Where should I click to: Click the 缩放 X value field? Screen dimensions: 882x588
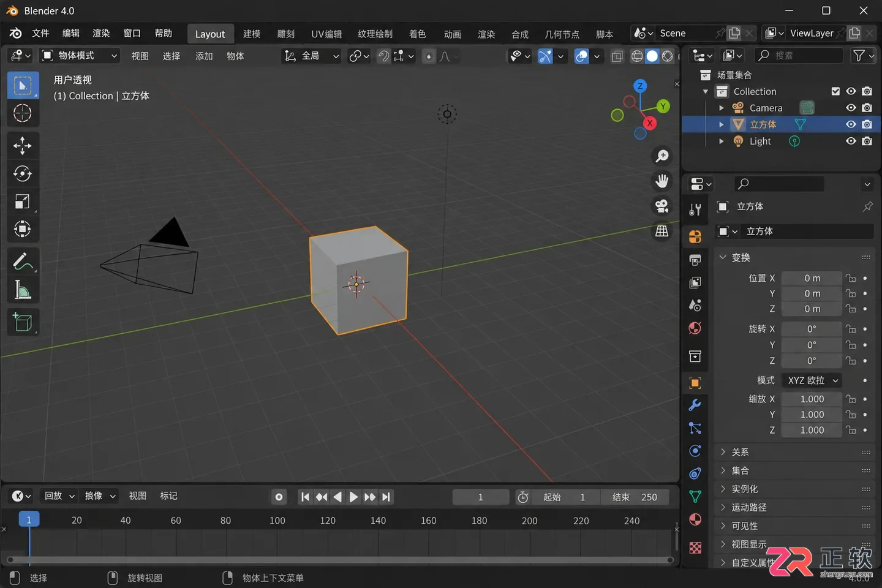pyautogui.click(x=812, y=399)
